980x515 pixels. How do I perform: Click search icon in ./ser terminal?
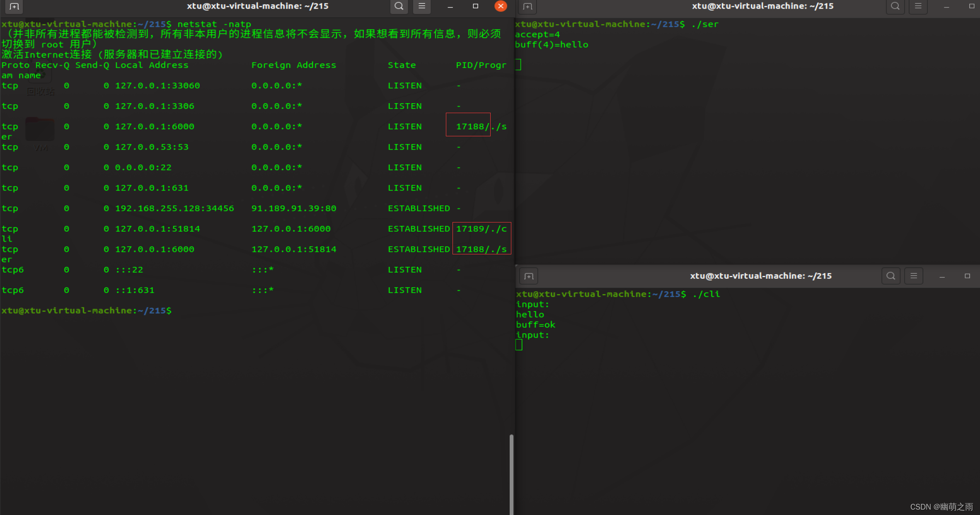895,6
